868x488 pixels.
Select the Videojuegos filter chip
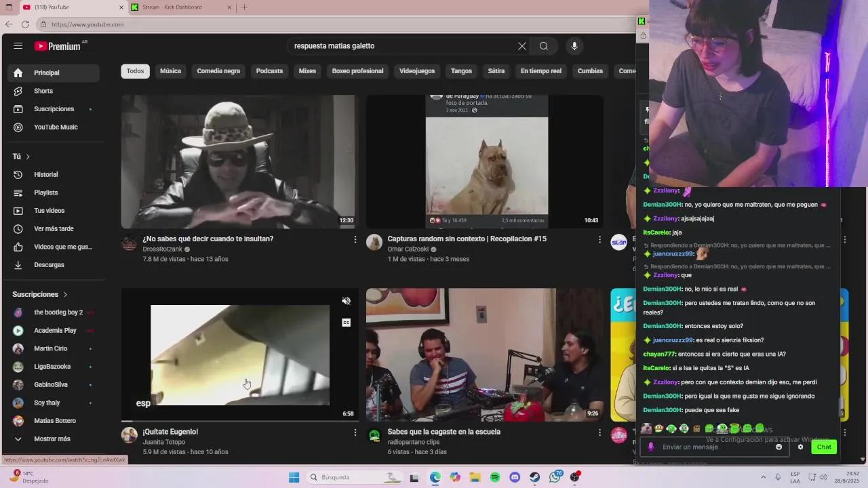coord(417,71)
